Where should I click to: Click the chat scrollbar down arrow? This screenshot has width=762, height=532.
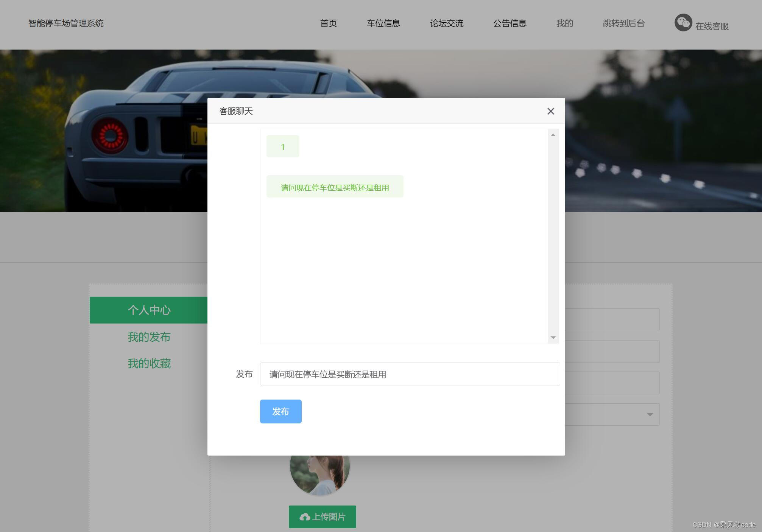(x=553, y=338)
